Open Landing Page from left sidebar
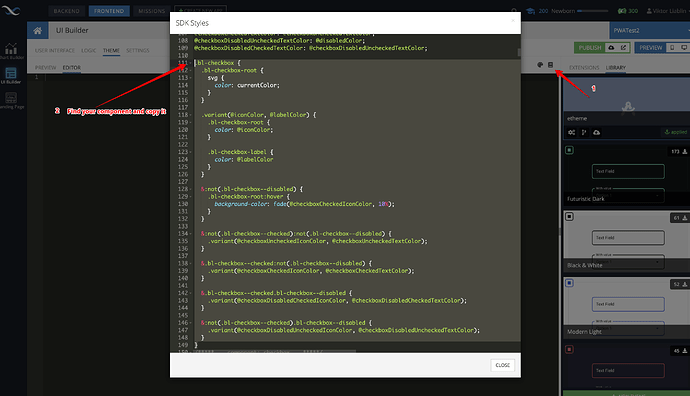Viewport: 690px width, 396px height. 11,100
